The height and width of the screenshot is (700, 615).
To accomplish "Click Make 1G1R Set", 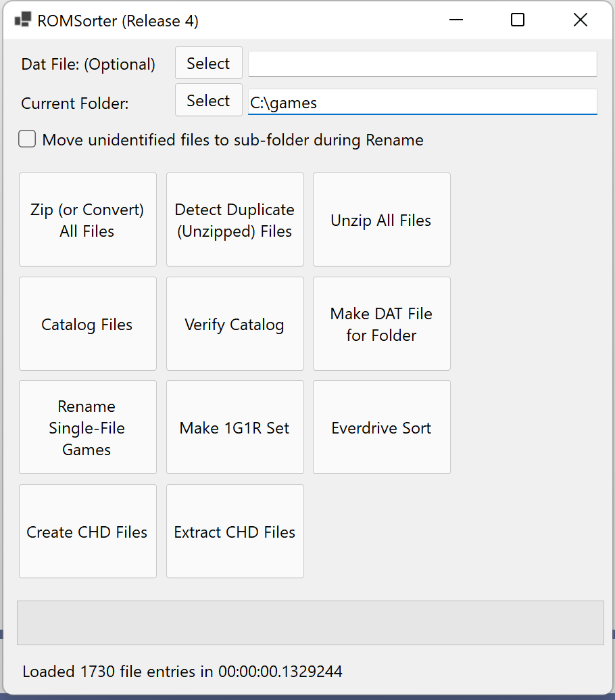I will pyautogui.click(x=235, y=427).
